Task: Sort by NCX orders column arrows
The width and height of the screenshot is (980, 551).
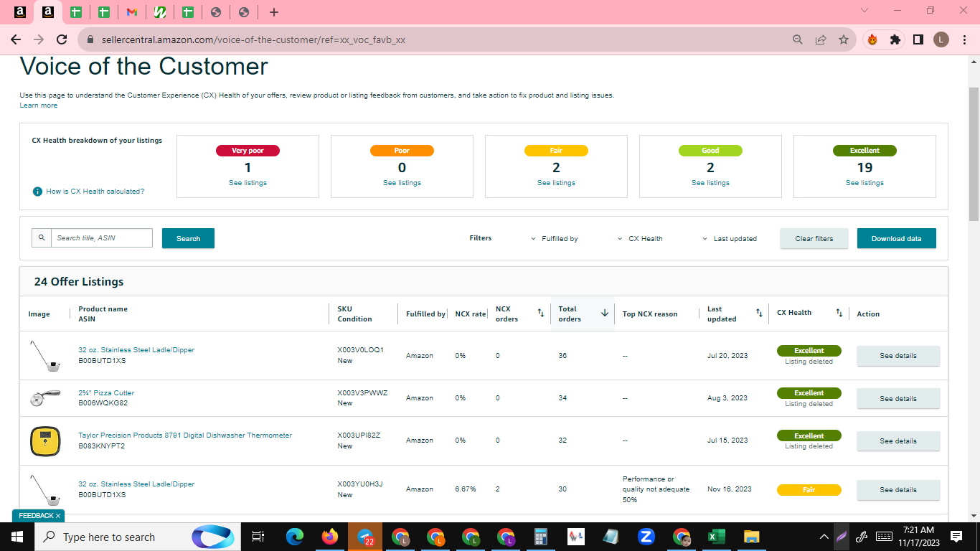Action: (x=541, y=314)
